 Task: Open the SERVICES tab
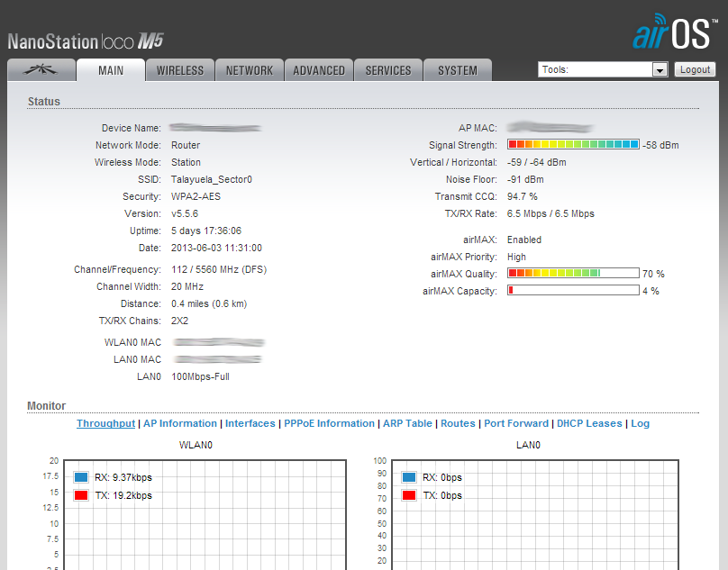click(388, 70)
